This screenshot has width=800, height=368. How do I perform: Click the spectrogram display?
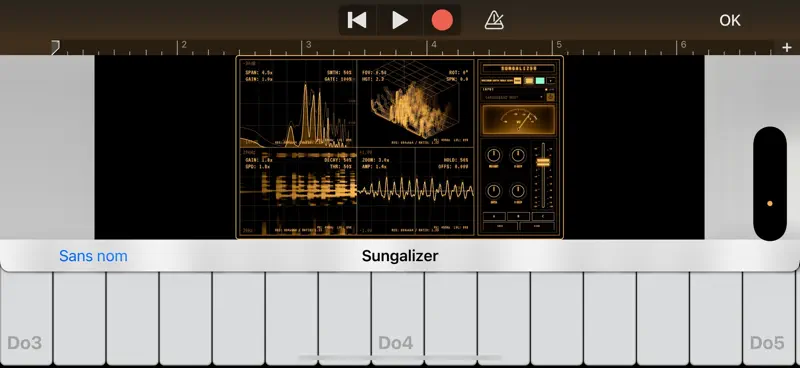click(x=298, y=191)
